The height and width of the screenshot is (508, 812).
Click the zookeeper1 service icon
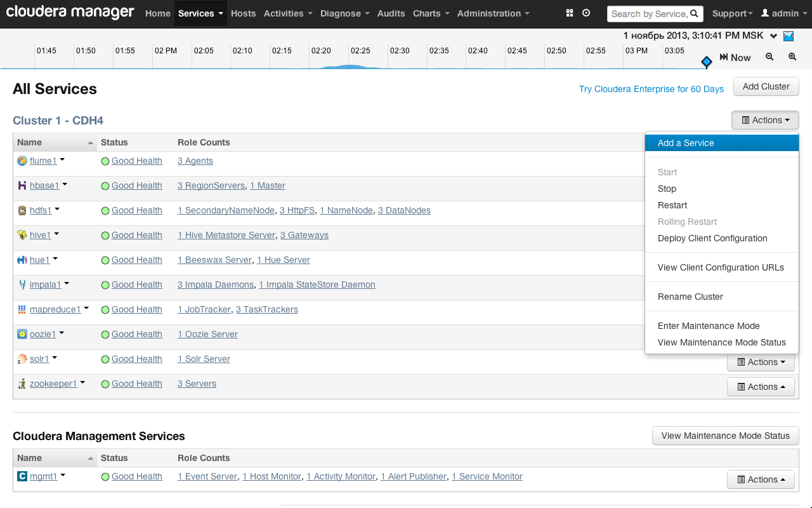[22, 384]
